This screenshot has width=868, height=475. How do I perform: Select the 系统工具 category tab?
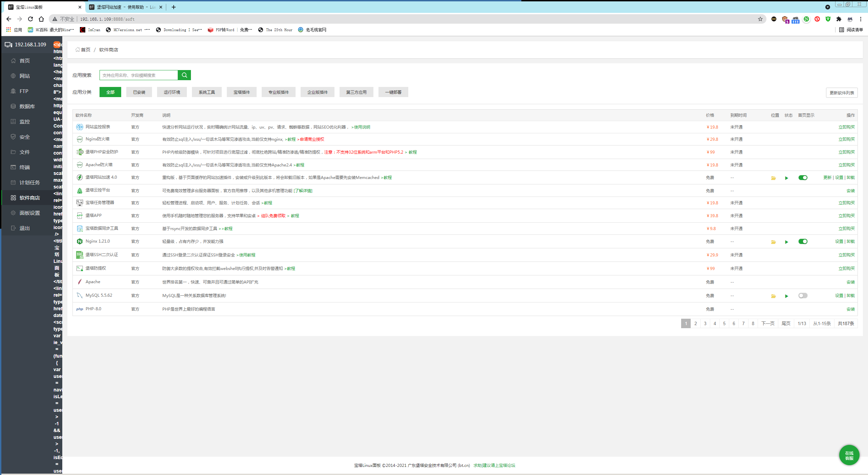207,92
